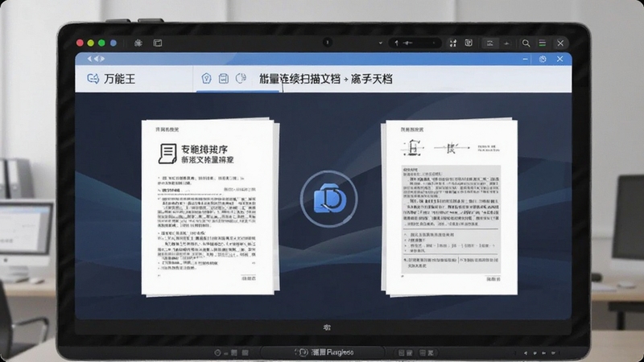Click the first small pill button right of Ringleds
644x362 pixels.
tap(406, 352)
